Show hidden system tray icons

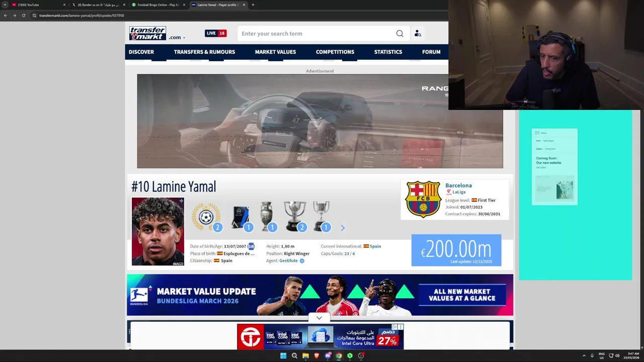coord(584,355)
